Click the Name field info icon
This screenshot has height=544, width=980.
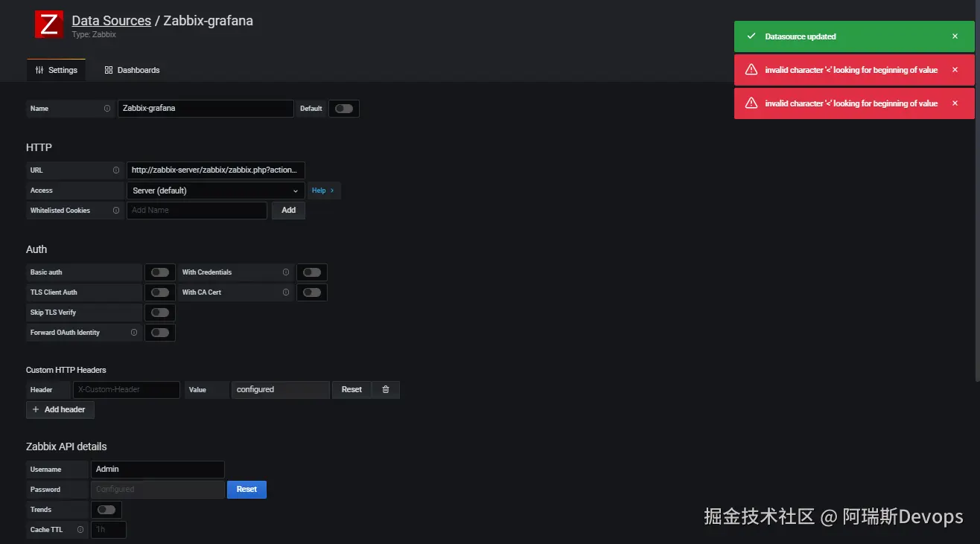[107, 109]
